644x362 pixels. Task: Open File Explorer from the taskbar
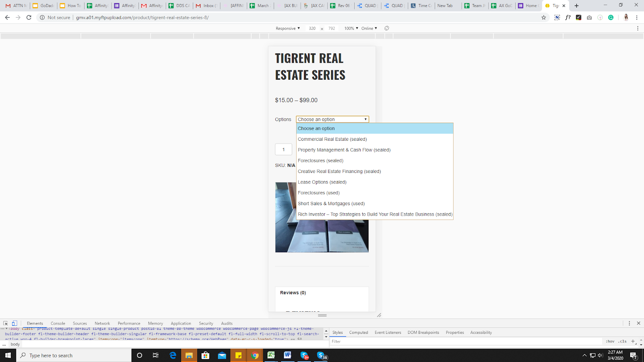(189, 355)
